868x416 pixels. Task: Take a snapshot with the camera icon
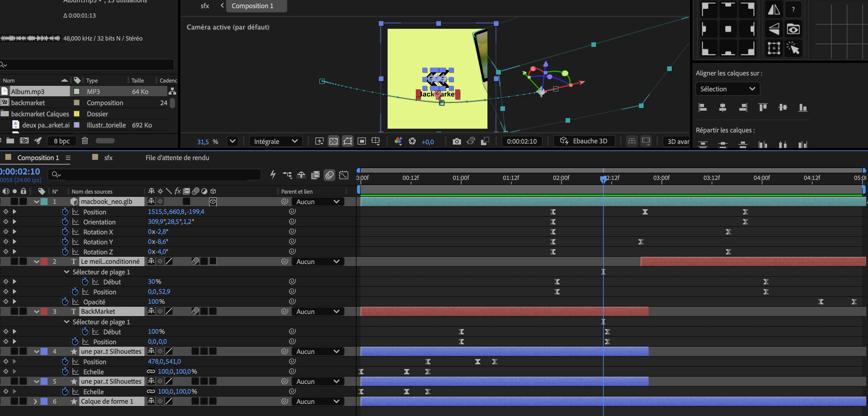(x=457, y=141)
